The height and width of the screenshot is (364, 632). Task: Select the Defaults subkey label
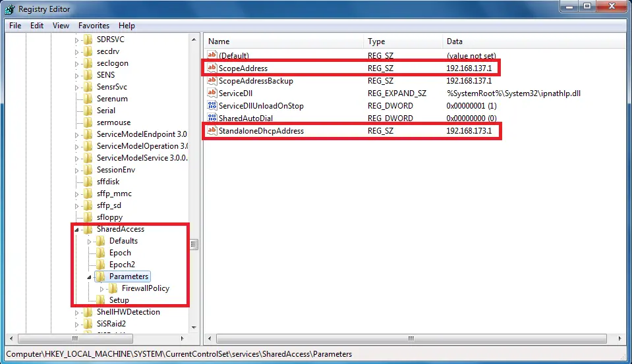coord(123,241)
